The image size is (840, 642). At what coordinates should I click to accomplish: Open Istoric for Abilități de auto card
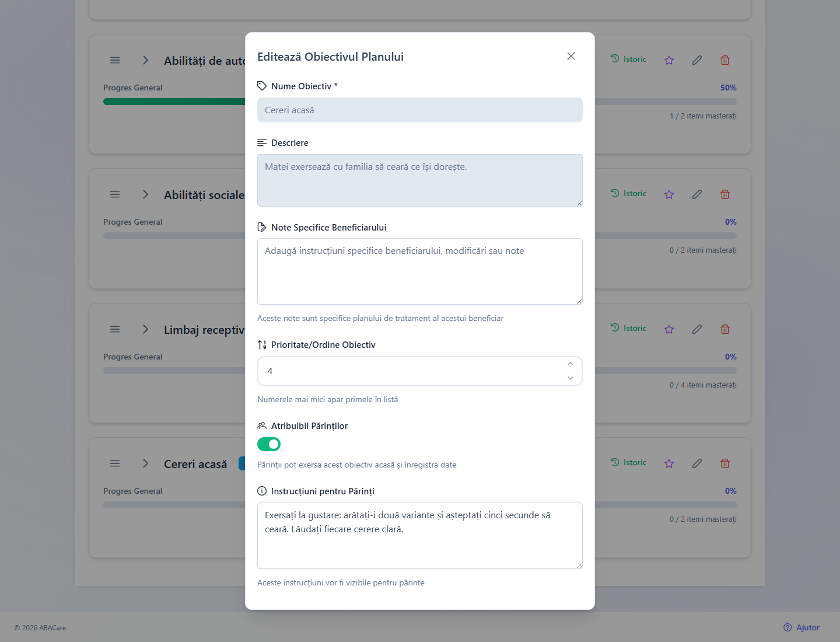(628, 59)
